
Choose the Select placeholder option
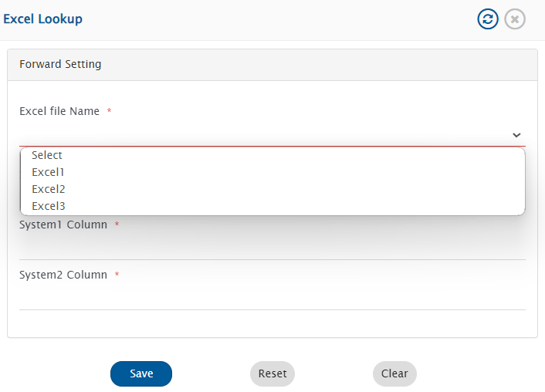[x=47, y=155]
